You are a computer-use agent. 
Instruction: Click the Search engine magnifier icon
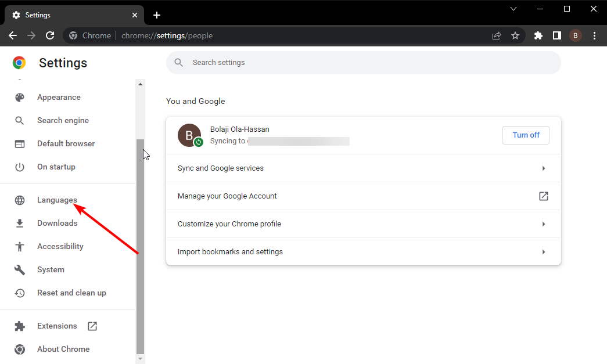click(20, 121)
